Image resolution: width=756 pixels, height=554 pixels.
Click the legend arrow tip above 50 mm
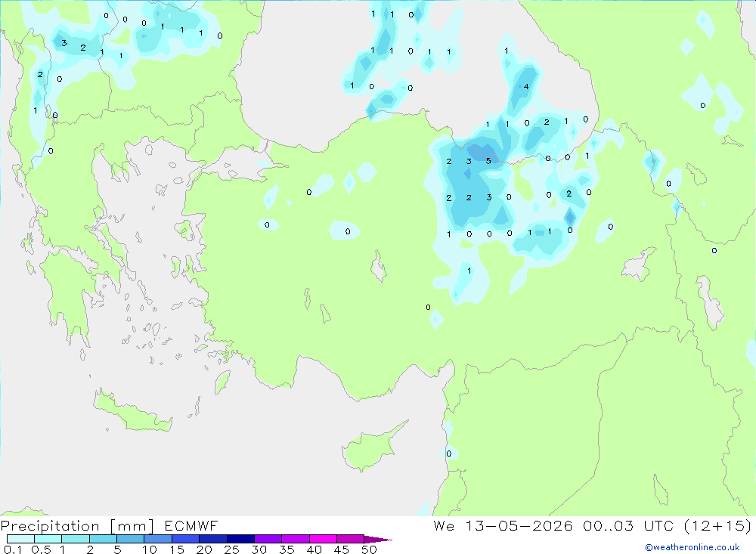click(378, 540)
